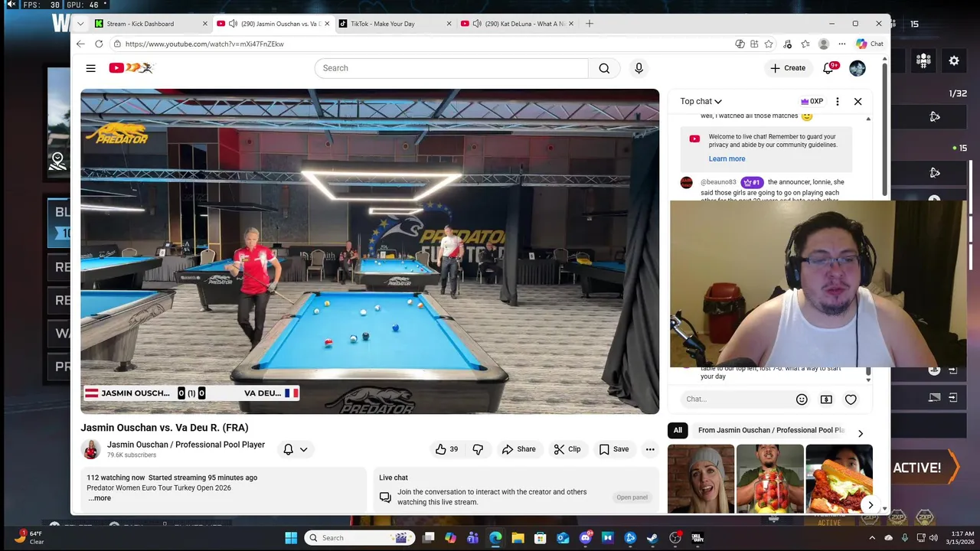The image size is (980, 551).
Task: Open the game window settings gear
Action: coord(954,60)
